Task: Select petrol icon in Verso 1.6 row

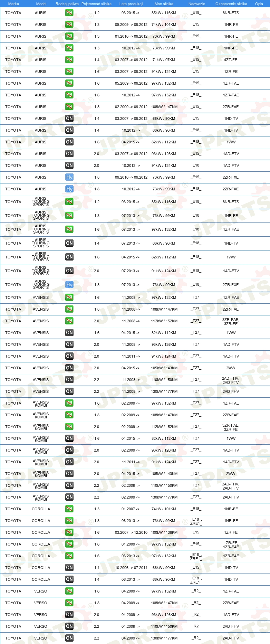Action: point(69,591)
